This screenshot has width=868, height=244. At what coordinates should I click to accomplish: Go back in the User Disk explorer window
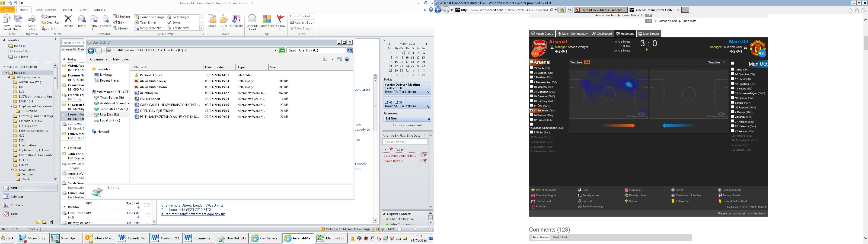(x=91, y=50)
